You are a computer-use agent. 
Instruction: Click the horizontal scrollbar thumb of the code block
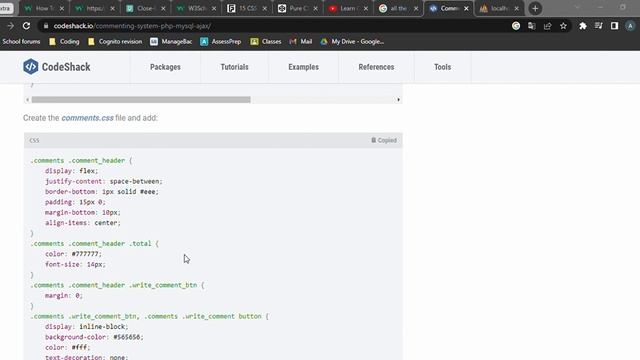click(x=141, y=100)
